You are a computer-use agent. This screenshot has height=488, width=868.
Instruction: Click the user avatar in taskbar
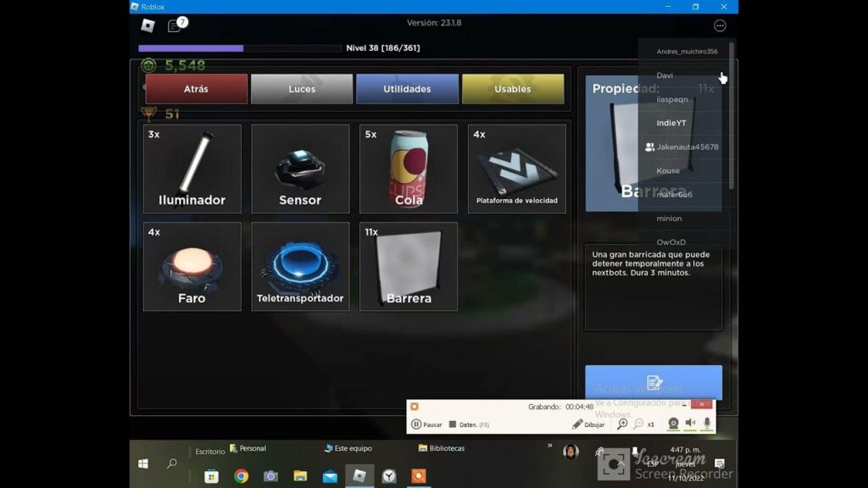coord(570,452)
